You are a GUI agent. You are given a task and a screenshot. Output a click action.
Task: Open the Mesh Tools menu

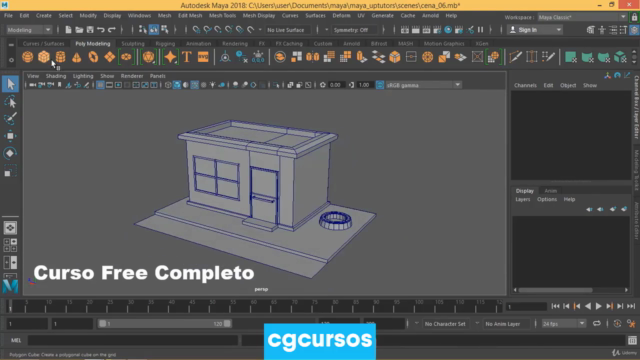click(x=222, y=16)
